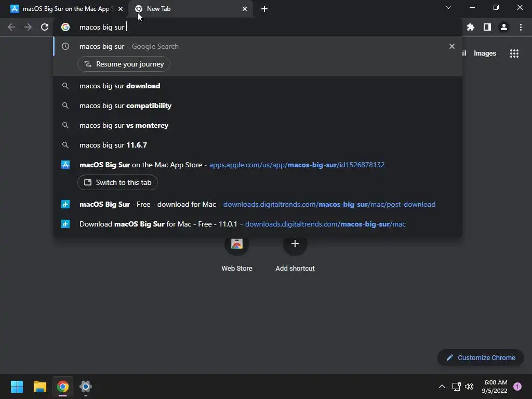Open the Images link
The image size is (532, 399).
click(485, 54)
